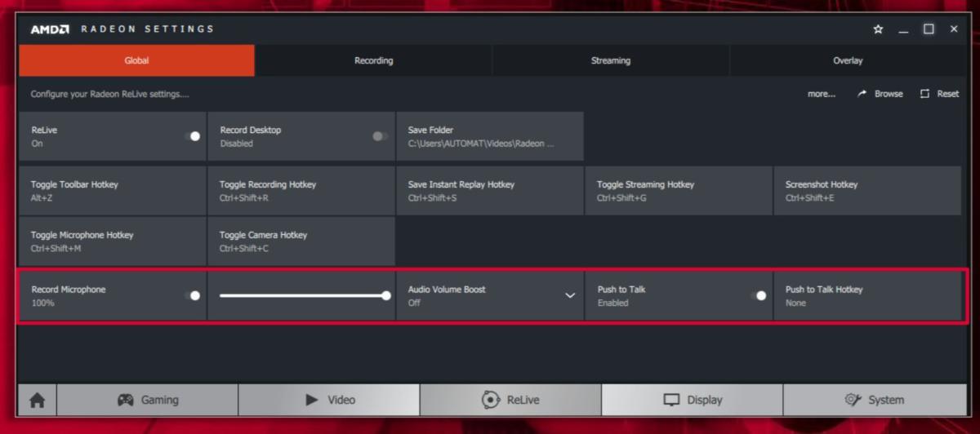Open the Save Folder setting

coord(490,136)
